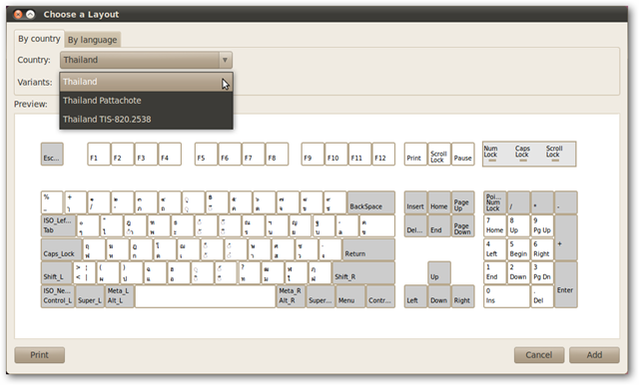Click the Super_L key in preview

(x=90, y=296)
